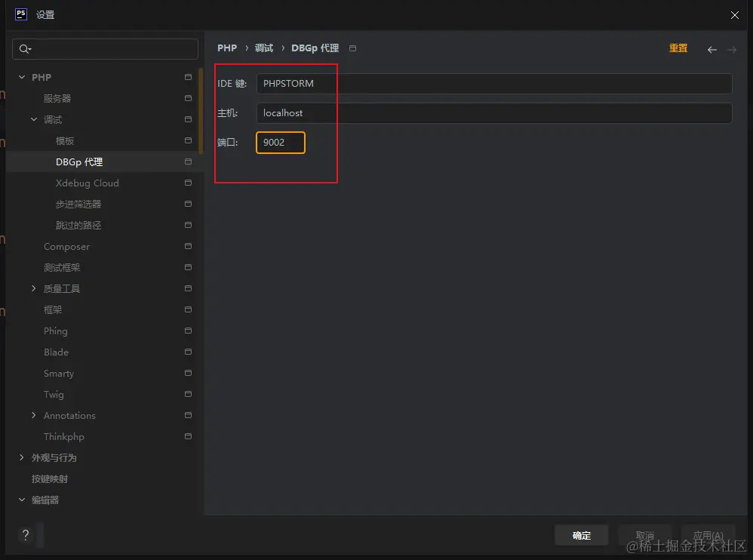The width and height of the screenshot is (753, 560).
Task: Open Thinkphp settings page
Action: (x=64, y=436)
